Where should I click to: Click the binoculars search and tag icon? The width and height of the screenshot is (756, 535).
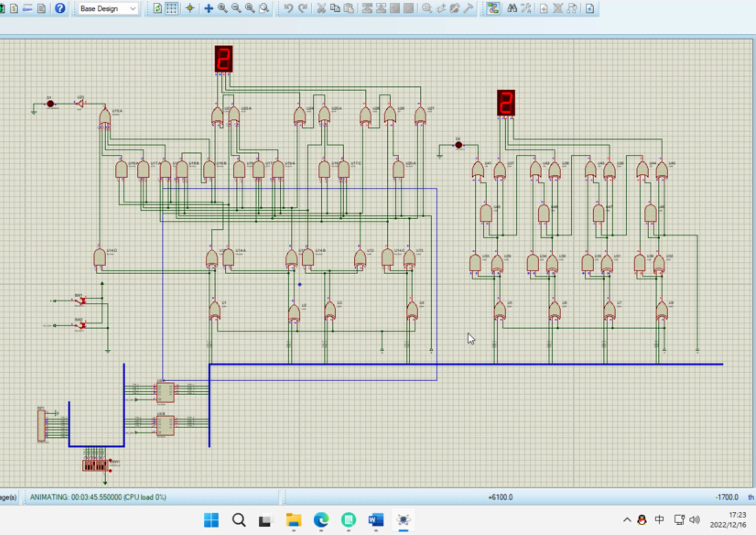coord(512,8)
